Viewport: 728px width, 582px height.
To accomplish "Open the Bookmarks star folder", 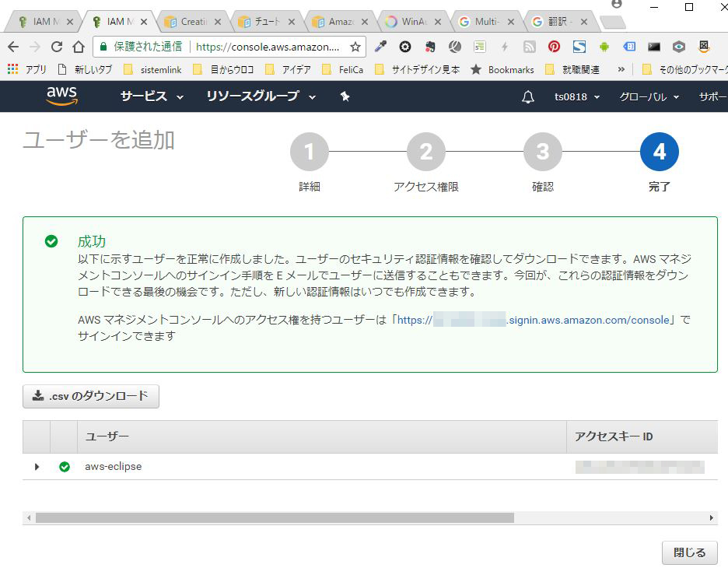I will [x=502, y=70].
